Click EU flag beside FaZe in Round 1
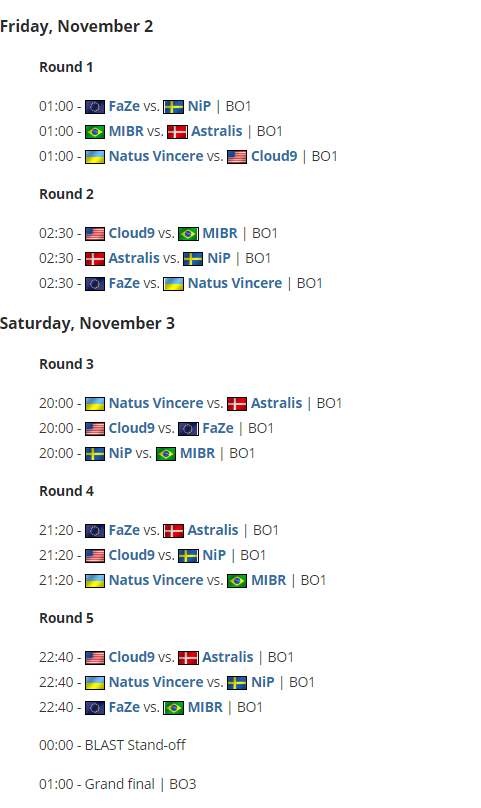The image size is (481, 808). [x=95, y=107]
